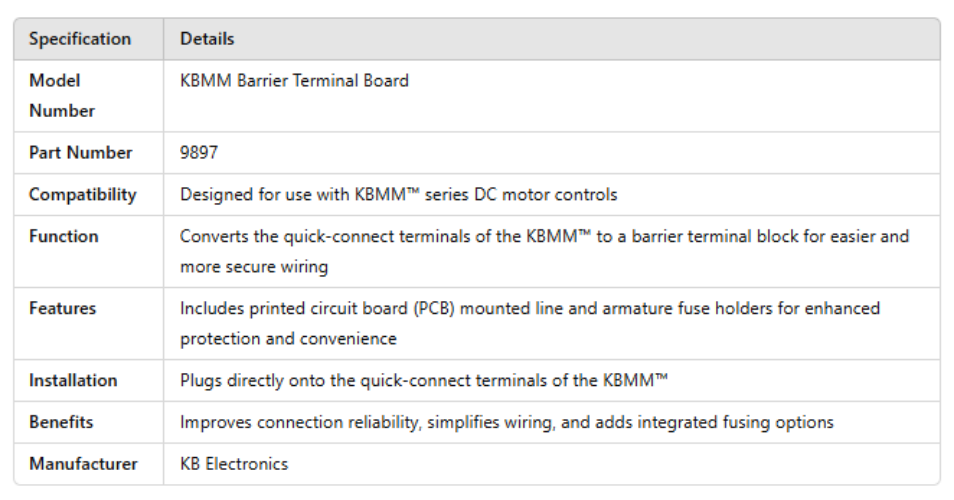
Task: Select the Manufacturer row label
Action: click(x=82, y=465)
